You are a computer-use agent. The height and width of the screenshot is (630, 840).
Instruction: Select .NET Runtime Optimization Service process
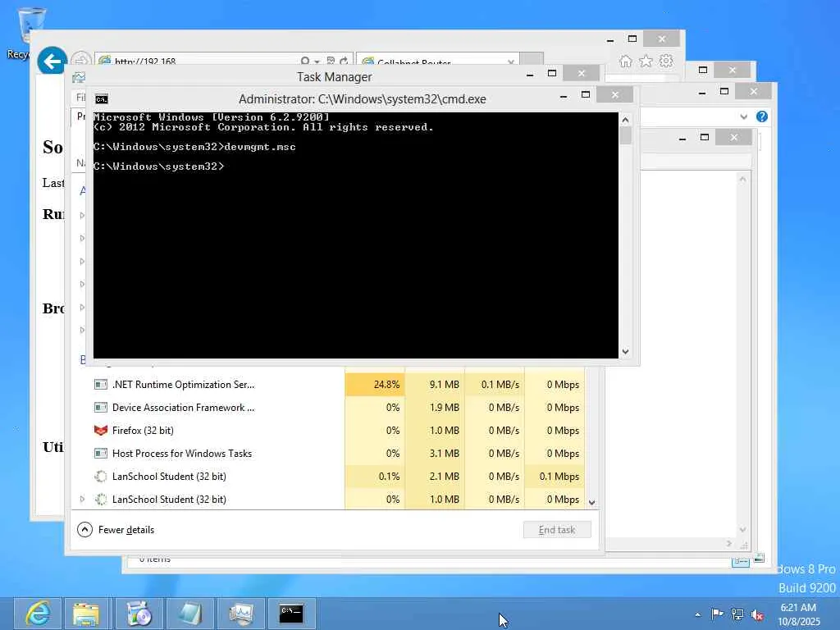tap(328, 385)
